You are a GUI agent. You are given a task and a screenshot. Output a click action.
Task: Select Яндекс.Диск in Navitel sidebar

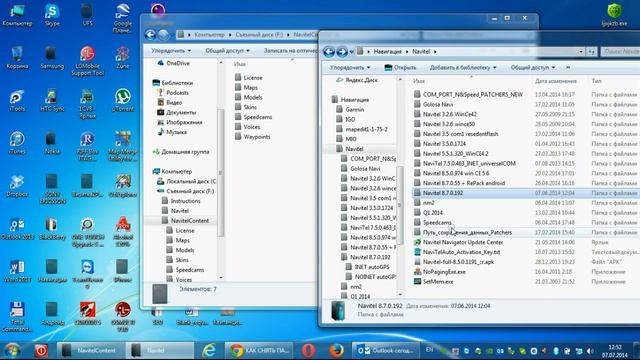point(361,80)
